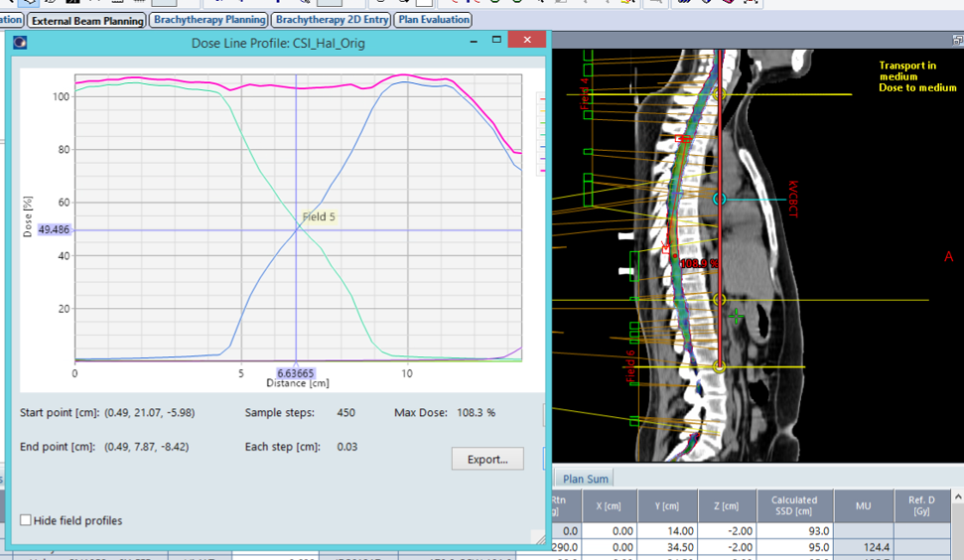This screenshot has width=964, height=560.
Task: Click the SSD cell value 95.0
Action: (x=818, y=547)
